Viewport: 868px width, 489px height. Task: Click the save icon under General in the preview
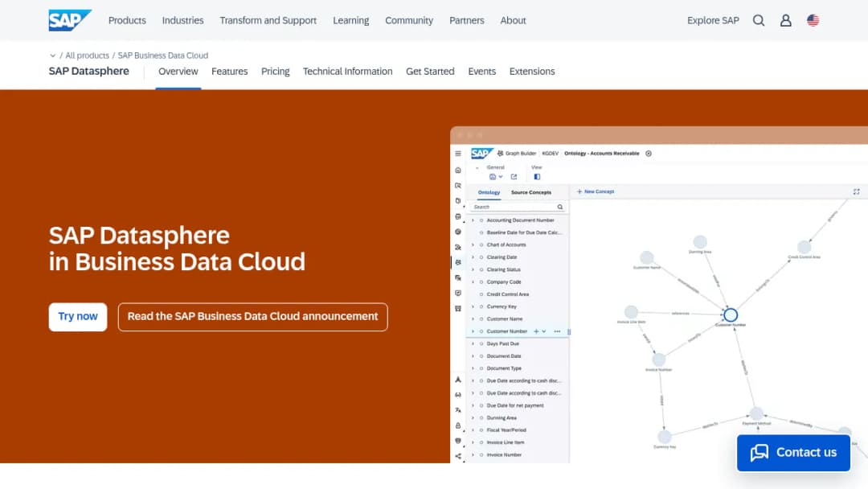[x=492, y=177]
